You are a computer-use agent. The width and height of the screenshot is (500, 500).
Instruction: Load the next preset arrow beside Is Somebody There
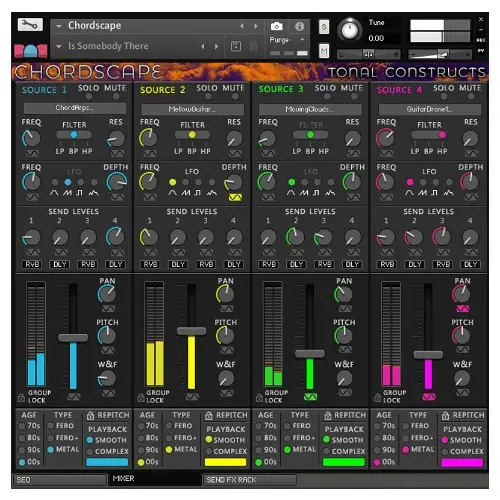coord(217,47)
